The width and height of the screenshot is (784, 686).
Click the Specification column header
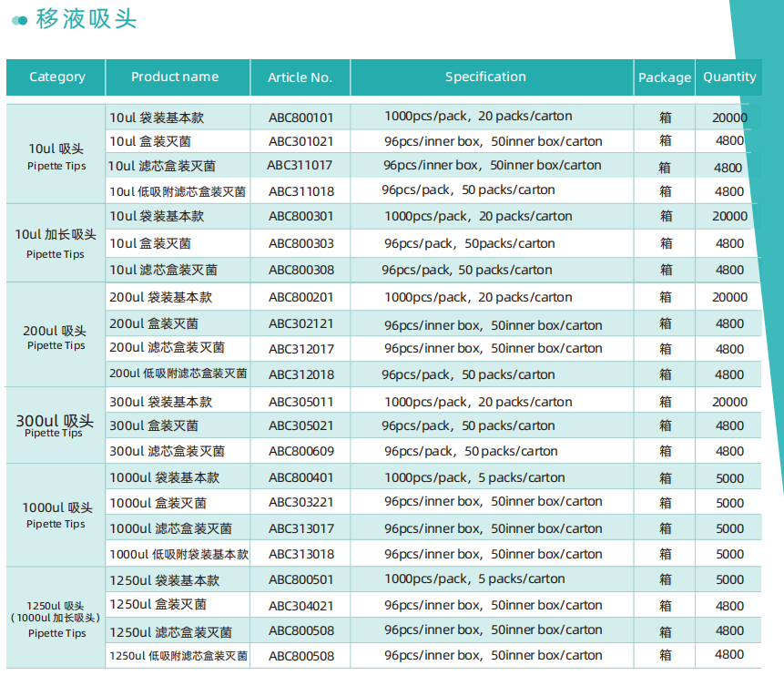(x=485, y=77)
